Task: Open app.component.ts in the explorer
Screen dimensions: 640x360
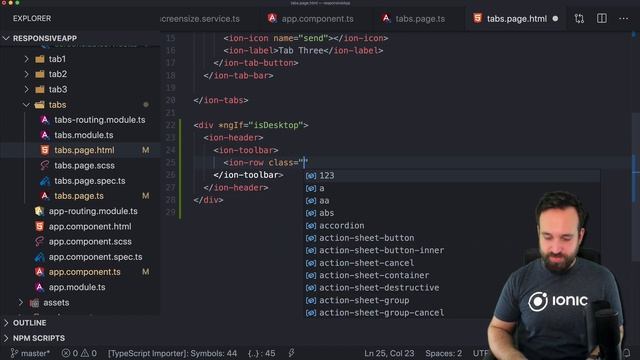Action: point(84,272)
